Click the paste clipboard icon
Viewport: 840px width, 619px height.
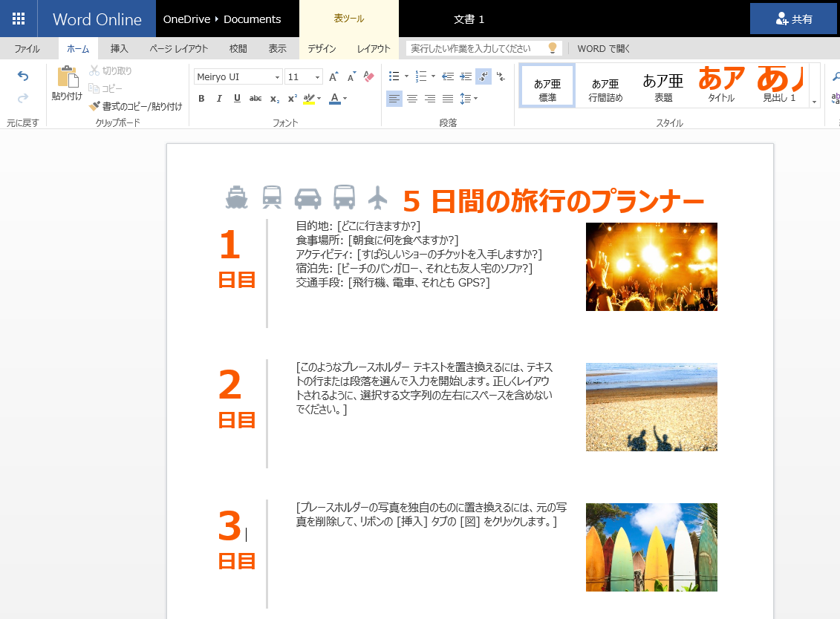68,77
